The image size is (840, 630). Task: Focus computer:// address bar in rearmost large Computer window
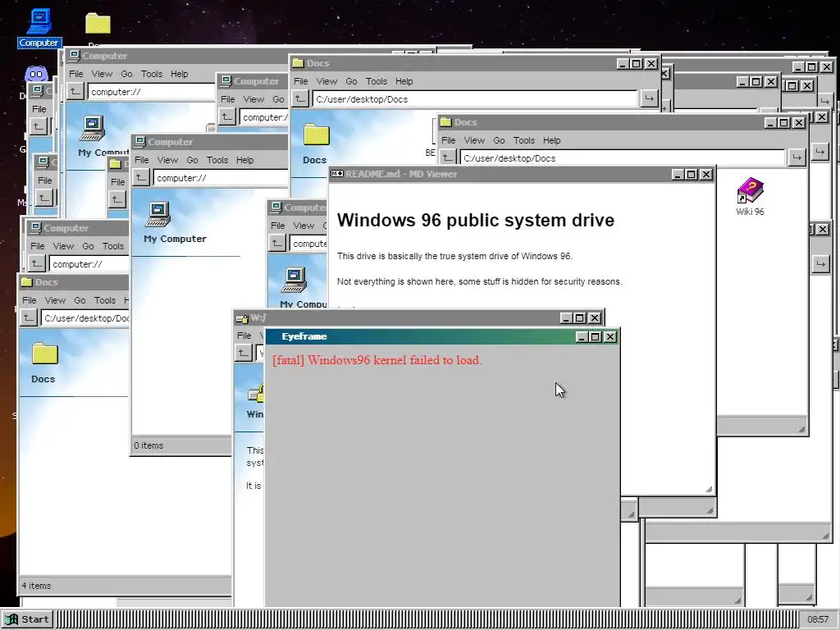pos(152,92)
